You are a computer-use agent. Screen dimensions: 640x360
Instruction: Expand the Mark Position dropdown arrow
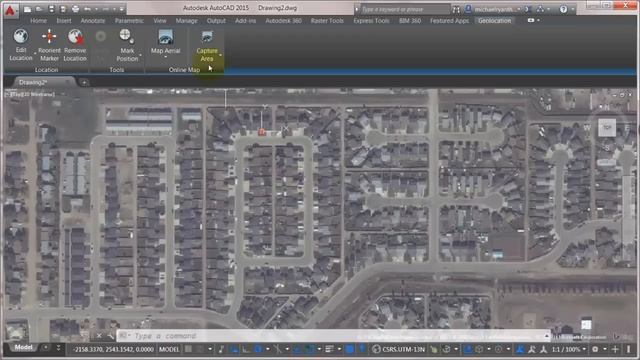(x=140, y=55)
